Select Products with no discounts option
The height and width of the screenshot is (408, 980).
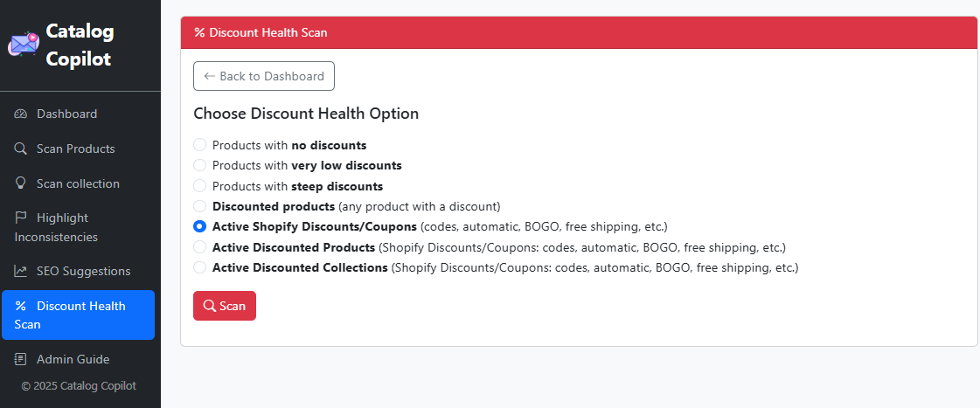pyautogui.click(x=200, y=145)
